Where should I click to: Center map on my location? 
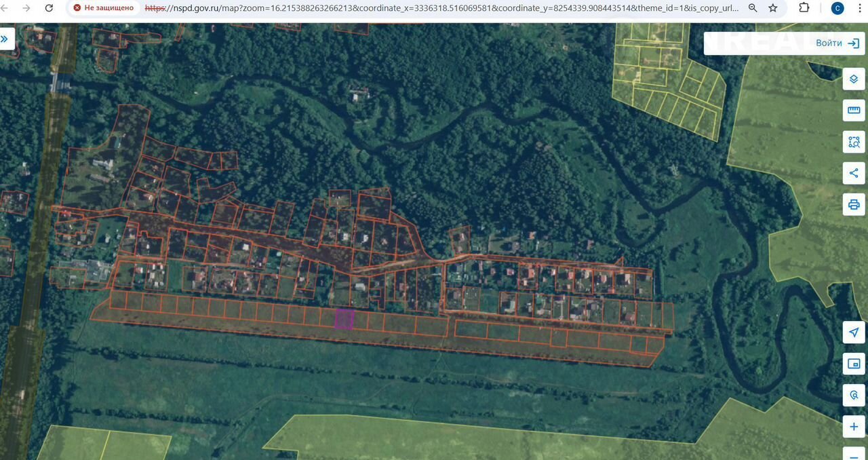(854, 332)
